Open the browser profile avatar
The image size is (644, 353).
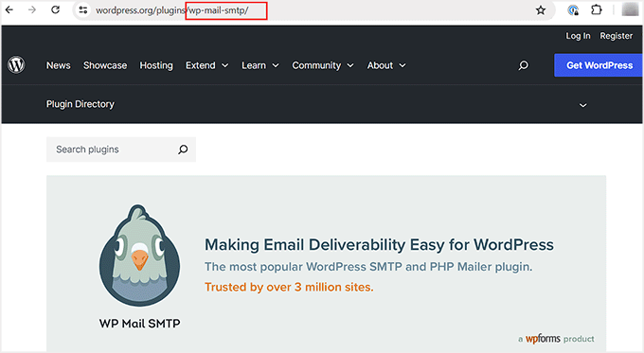[x=630, y=9]
